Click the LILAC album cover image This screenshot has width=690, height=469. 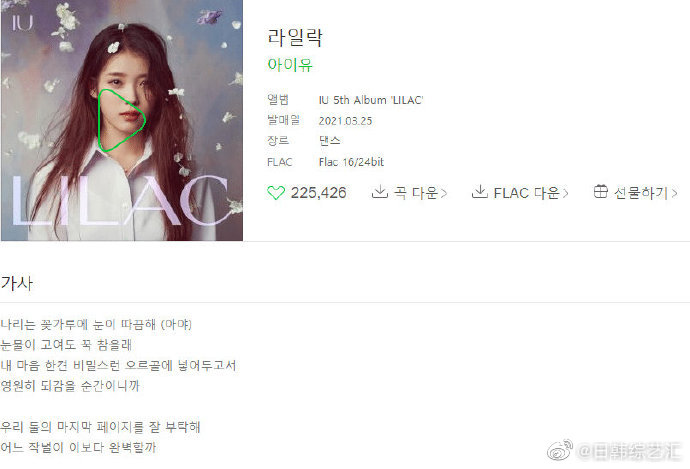122,120
